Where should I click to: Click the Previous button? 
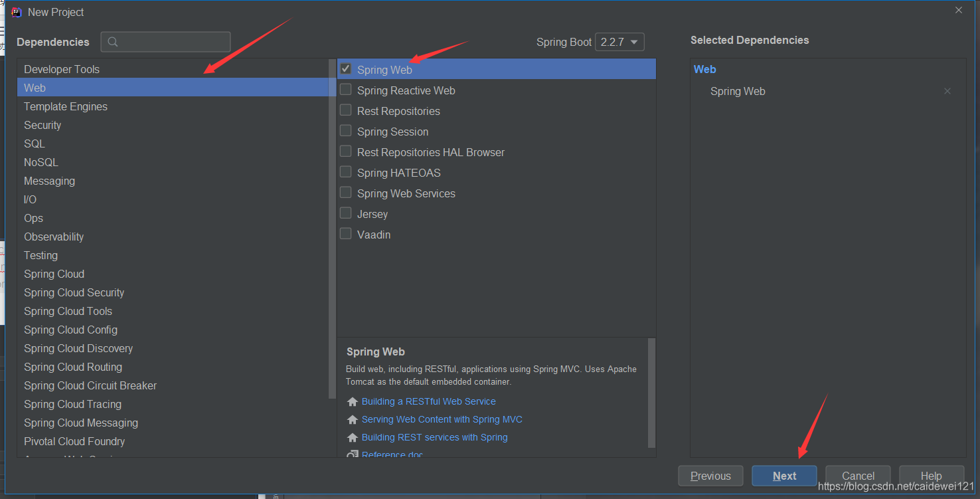pos(710,476)
